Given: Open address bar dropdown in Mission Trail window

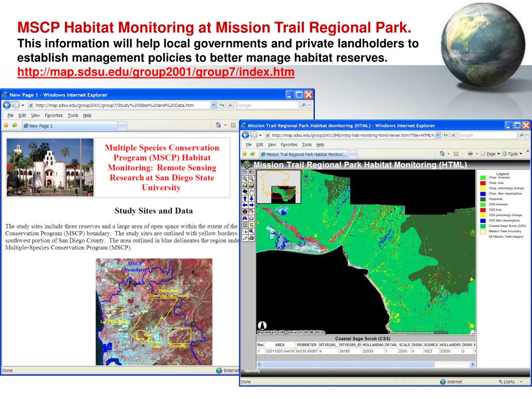Looking at the screenshot, I should 437,135.
